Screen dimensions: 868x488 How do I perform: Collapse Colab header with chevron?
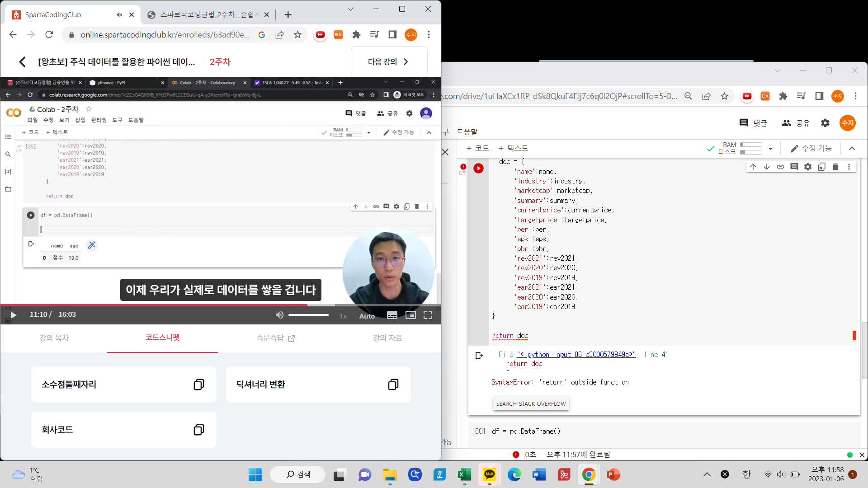click(852, 148)
